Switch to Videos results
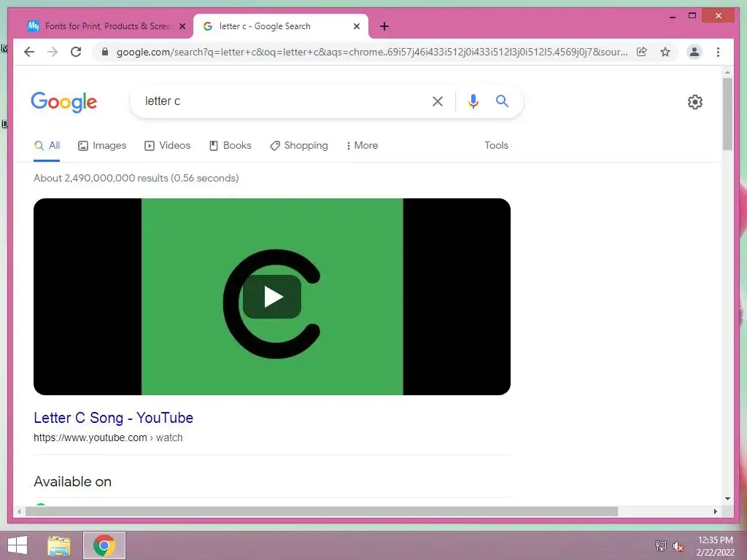747x560 pixels. [x=167, y=146]
